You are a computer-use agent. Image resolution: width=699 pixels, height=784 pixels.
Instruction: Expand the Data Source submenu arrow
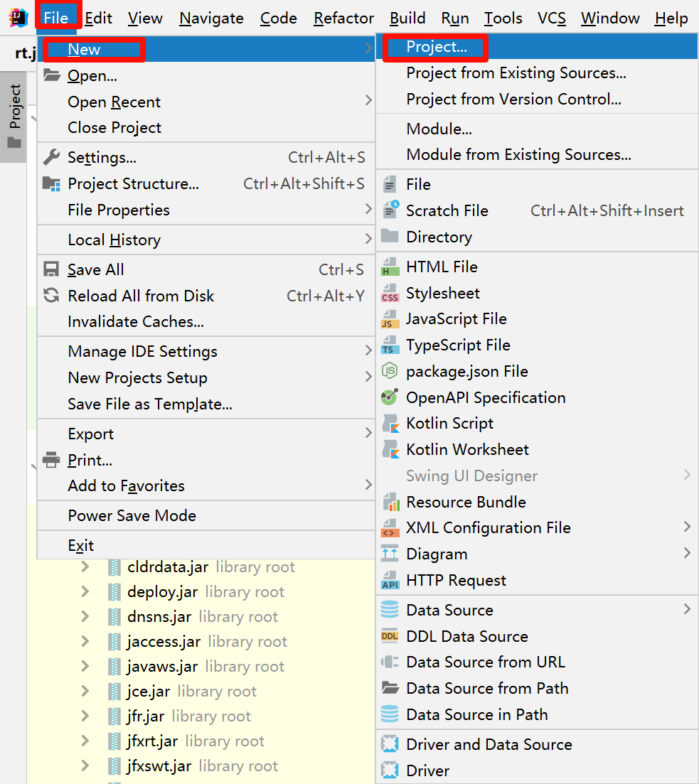click(x=687, y=609)
